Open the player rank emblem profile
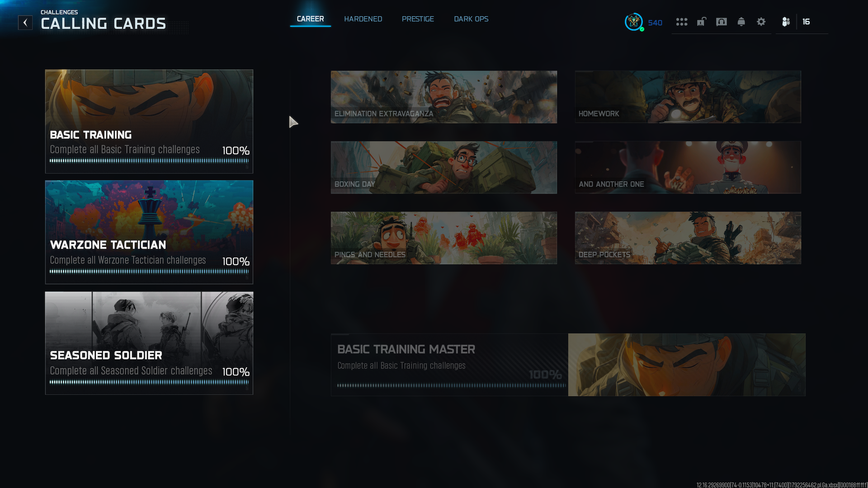This screenshot has height=488, width=868. point(634,22)
